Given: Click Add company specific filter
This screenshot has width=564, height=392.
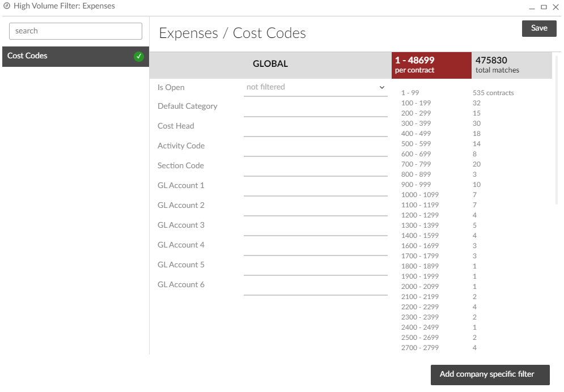Looking at the screenshot, I should point(490,374).
